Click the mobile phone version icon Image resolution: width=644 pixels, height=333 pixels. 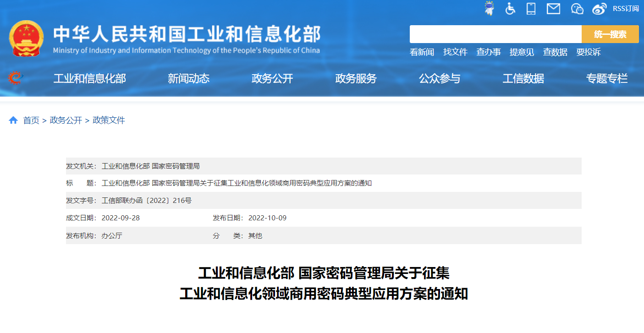pyautogui.click(x=531, y=8)
